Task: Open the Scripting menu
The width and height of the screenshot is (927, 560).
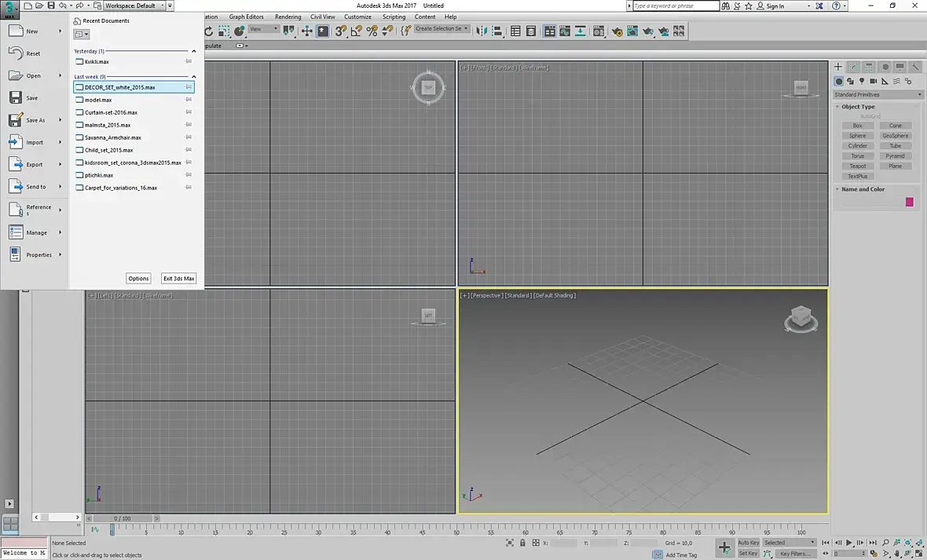Action: click(394, 16)
